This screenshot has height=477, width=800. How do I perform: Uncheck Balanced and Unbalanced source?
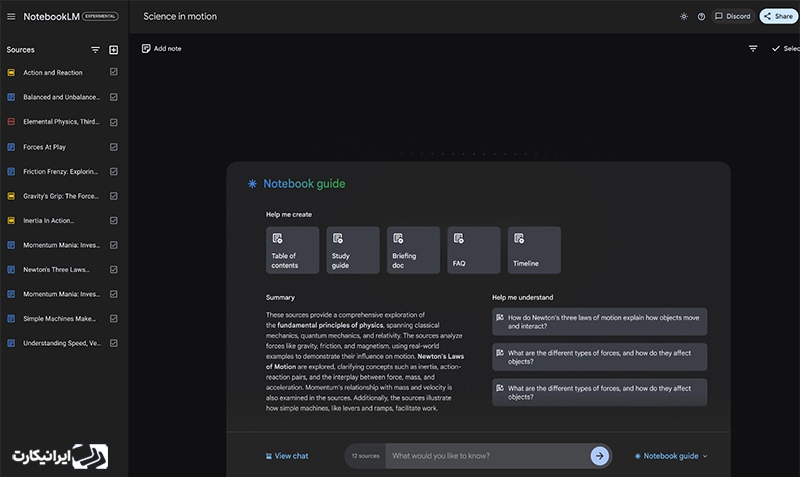pyautogui.click(x=114, y=97)
